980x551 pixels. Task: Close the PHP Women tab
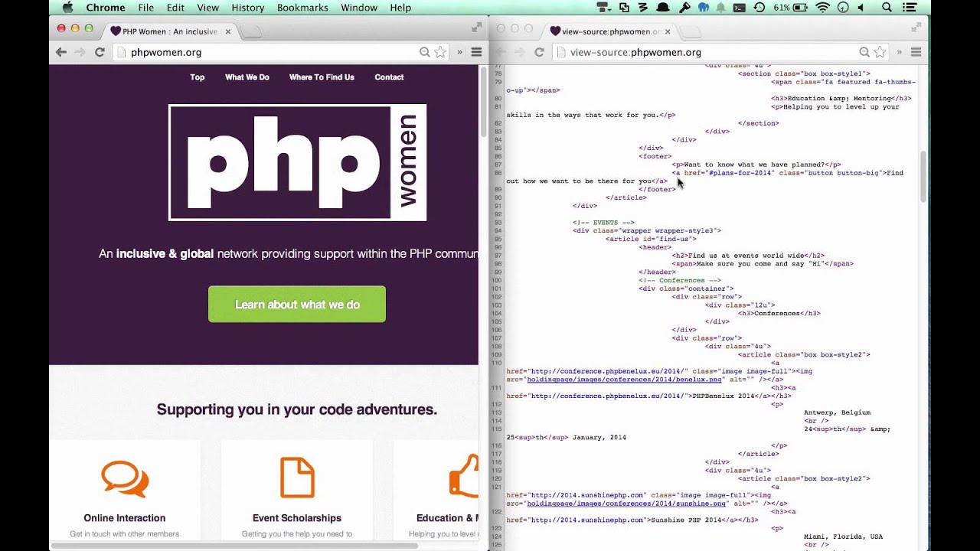tap(228, 31)
